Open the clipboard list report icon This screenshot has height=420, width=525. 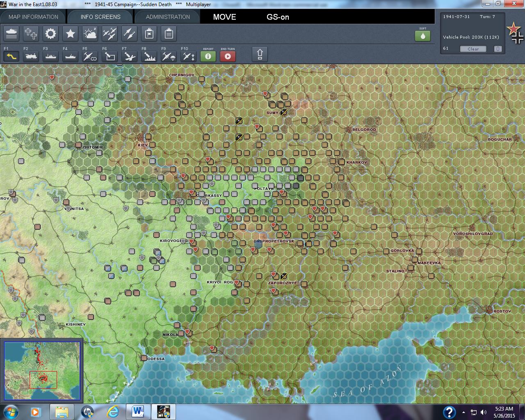(169, 34)
